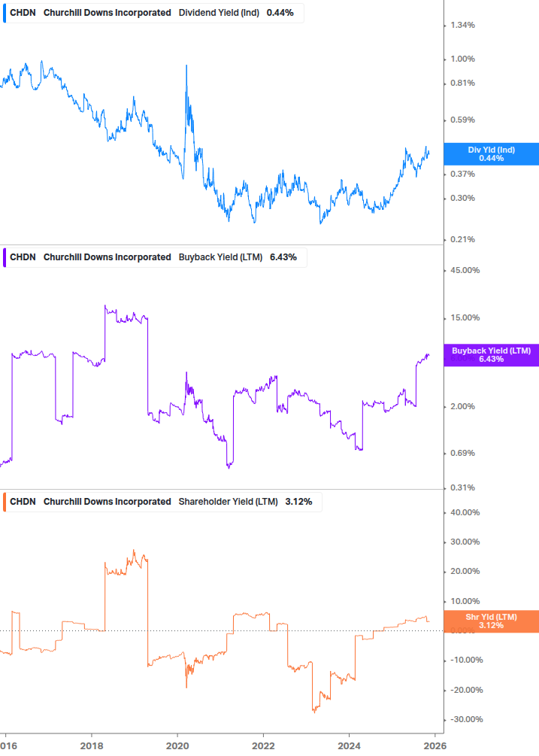Click the 2020 label on the time axis
539x756 pixels.
pos(177,746)
